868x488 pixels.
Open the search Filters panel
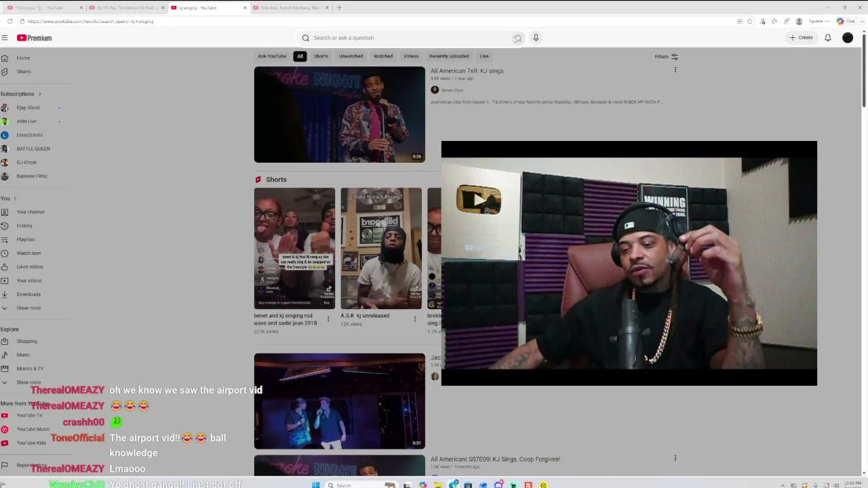point(666,56)
